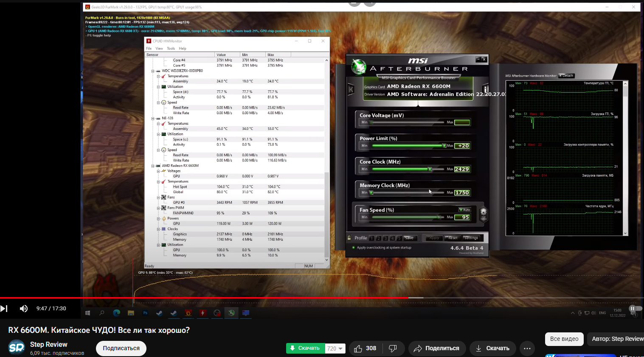Click the Fan Speed value field 95
The height and width of the screenshot is (357, 644).
pos(462,217)
